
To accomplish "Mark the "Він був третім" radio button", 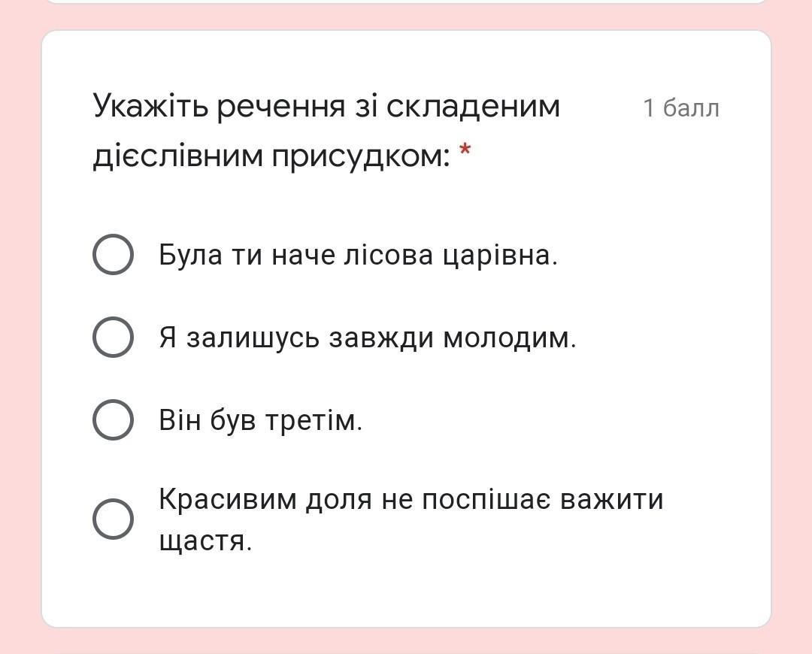I will (x=114, y=419).
